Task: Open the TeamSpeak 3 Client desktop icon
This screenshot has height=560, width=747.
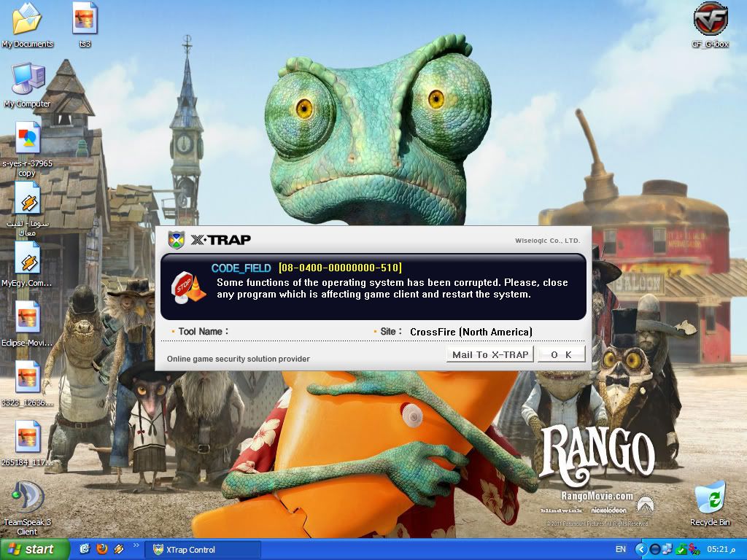Action: coord(26,499)
